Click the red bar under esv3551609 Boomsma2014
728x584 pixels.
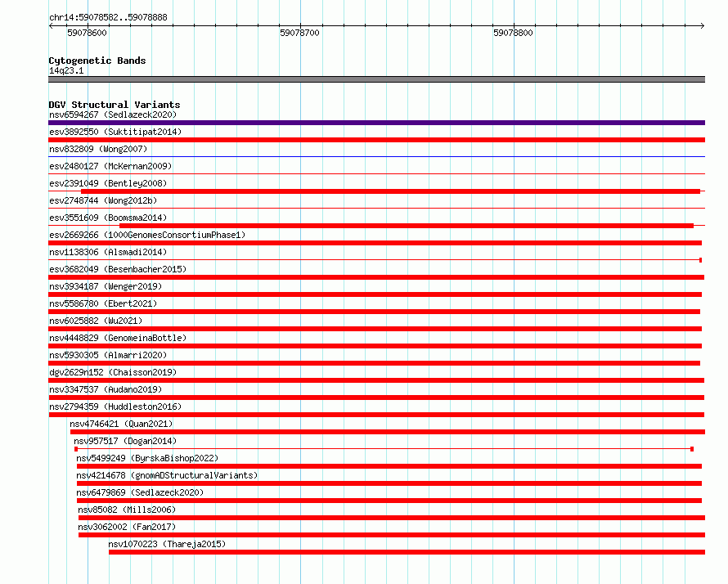[407, 226]
